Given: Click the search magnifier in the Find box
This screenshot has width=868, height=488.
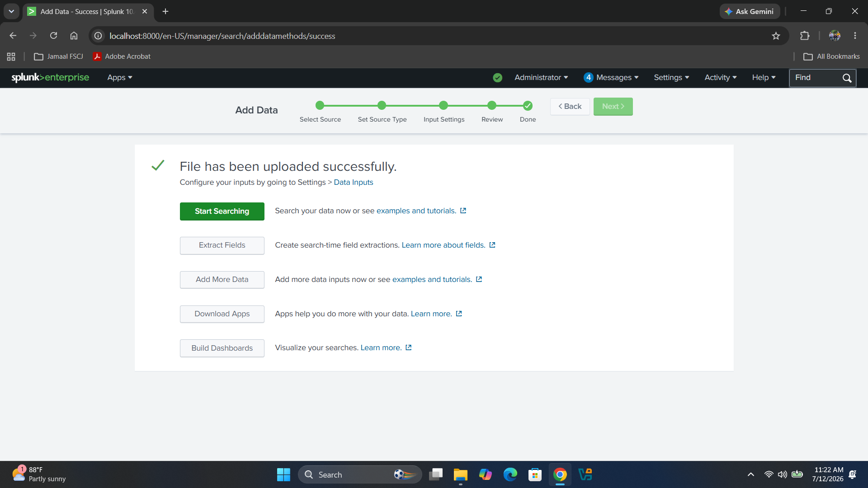Looking at the screenshot, I should coord(847,78).
